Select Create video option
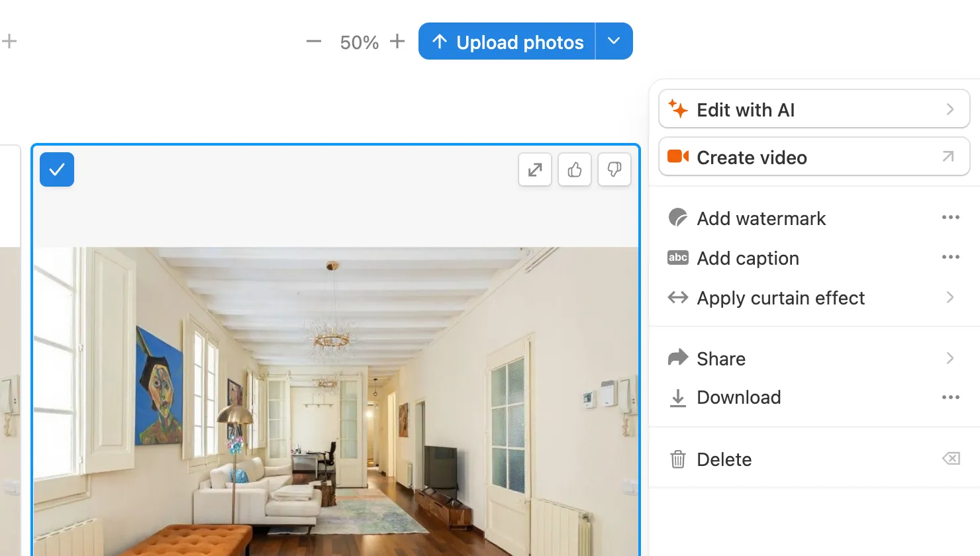 coord(814,157)
